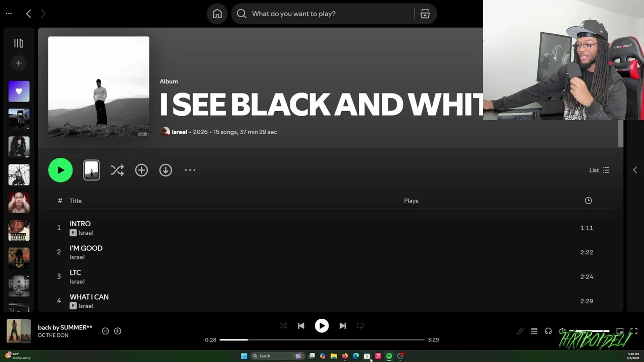Click the WHAT I CAN track title
The height and width of the screenshot is (362, 644).
89,297
